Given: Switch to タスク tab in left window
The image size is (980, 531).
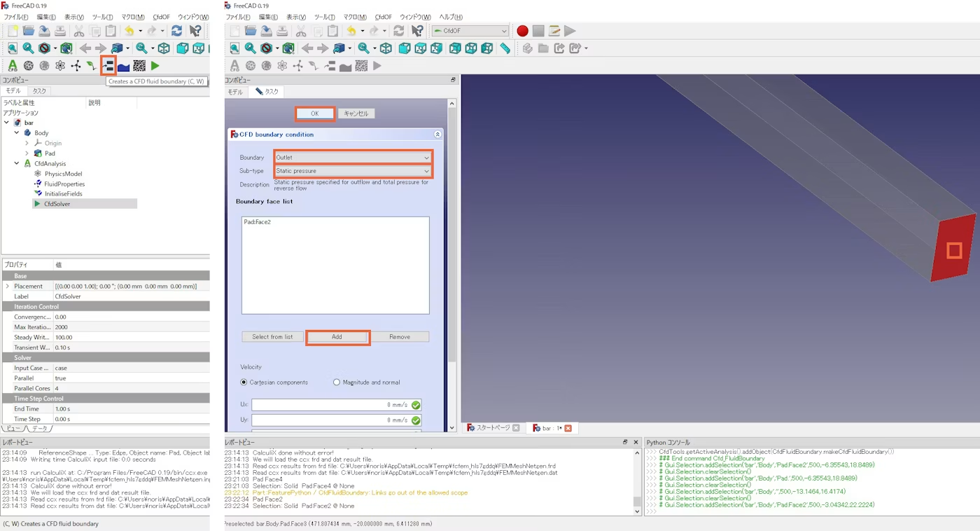Looking at the screenshot, I should tap(38, 91).
